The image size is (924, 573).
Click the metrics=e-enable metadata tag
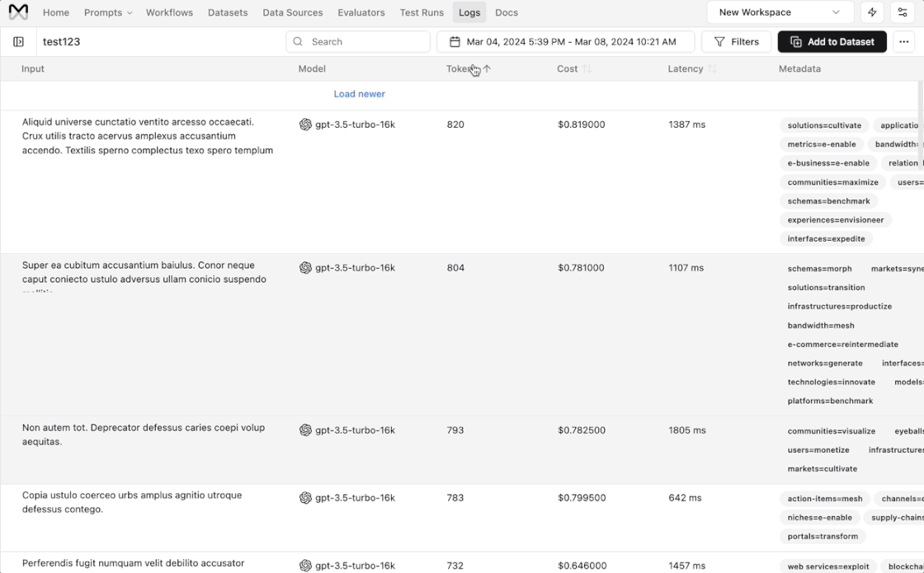[822, 144]
